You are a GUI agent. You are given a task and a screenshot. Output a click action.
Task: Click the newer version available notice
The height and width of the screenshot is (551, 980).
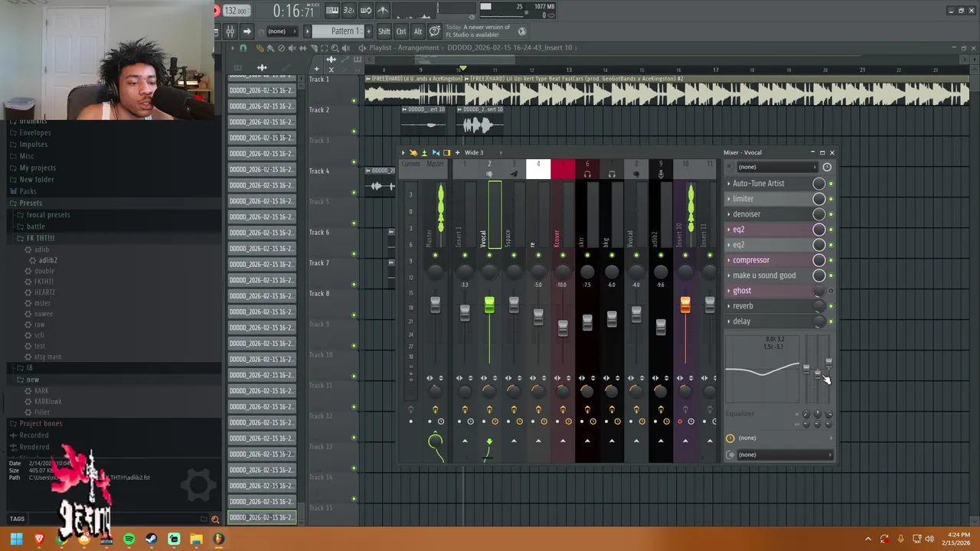480,31
